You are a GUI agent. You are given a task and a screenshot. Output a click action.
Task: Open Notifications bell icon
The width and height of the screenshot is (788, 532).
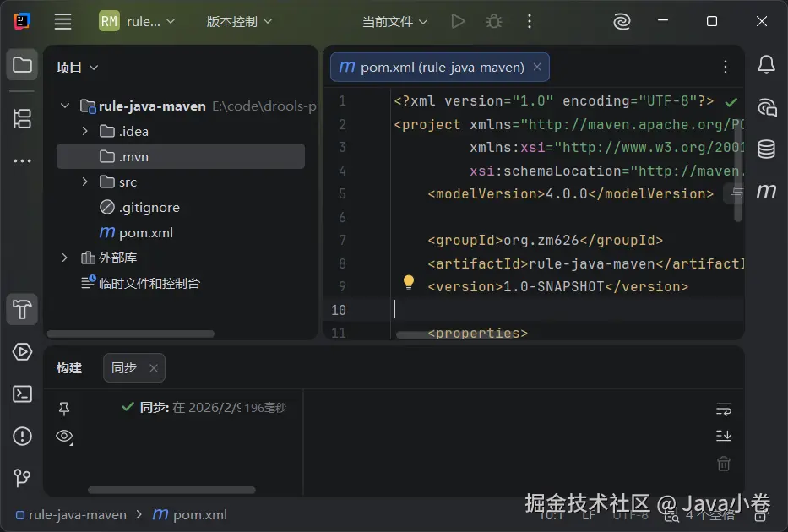point(766,65)
